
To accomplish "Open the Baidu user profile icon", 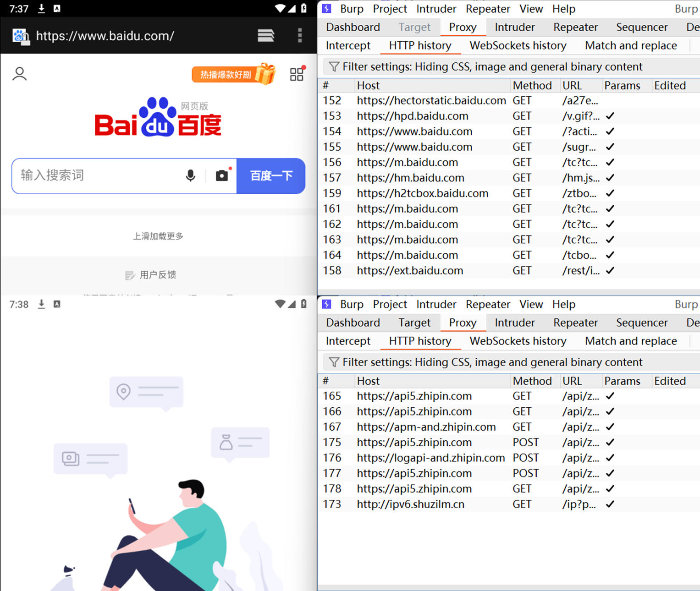I will point(19,74).
